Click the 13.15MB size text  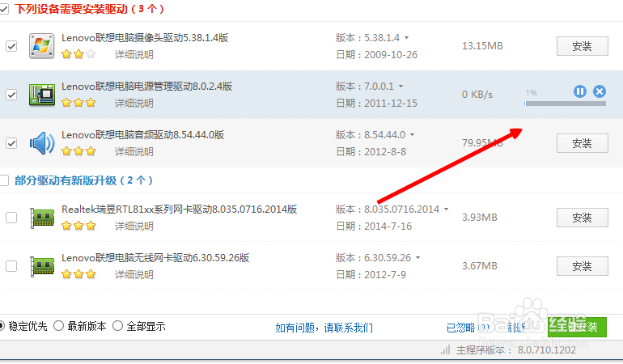pos(482,46)
